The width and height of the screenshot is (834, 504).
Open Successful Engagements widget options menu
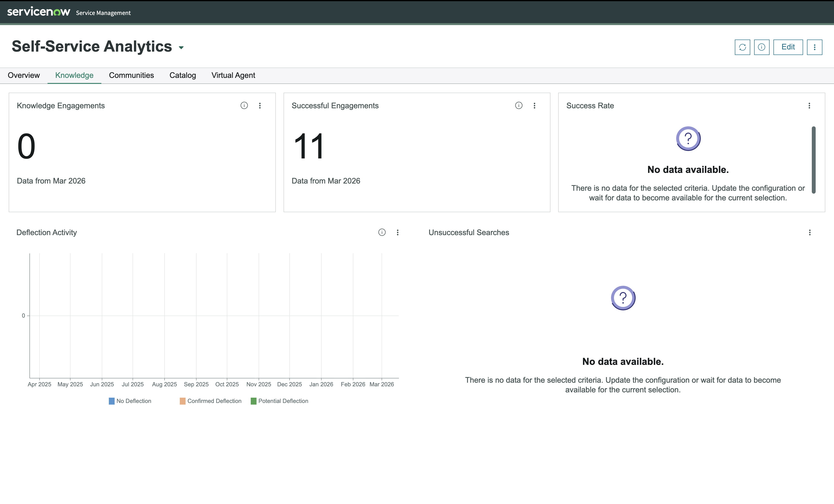coord(535,106)
